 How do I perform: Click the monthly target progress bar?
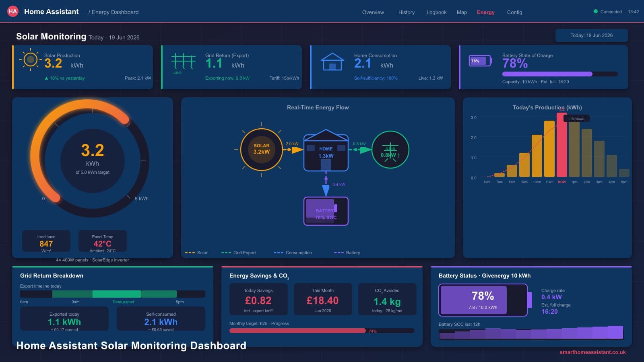pyautogui.click(x=322, y=331)
